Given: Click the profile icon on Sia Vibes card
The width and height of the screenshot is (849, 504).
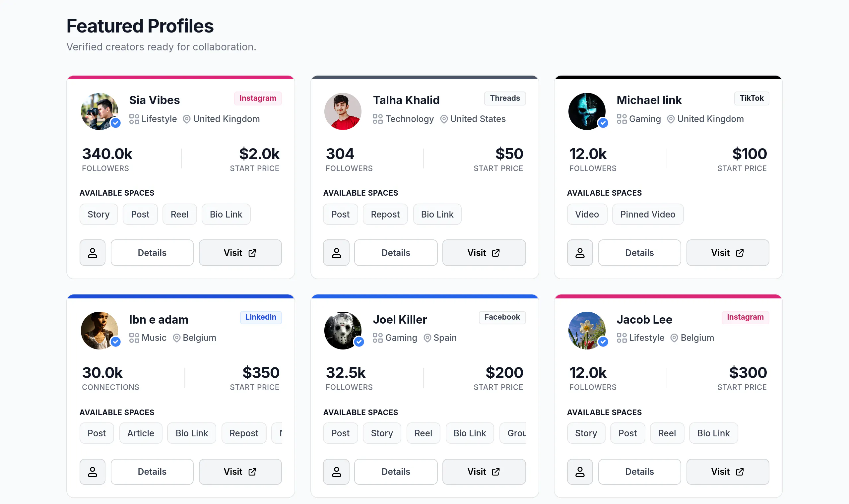Looking at the screenshot, I should coord(93,253).
